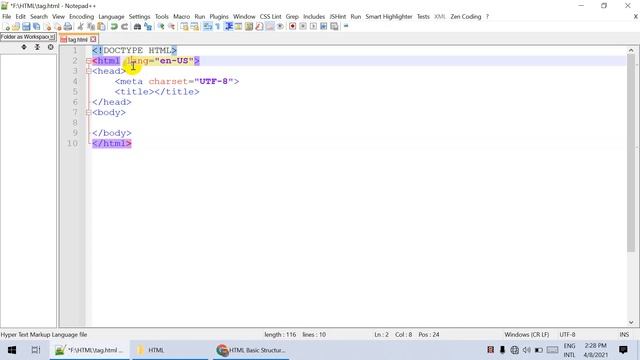Toggle show all characters button
The image size is (640, 360).
point(218,27)
